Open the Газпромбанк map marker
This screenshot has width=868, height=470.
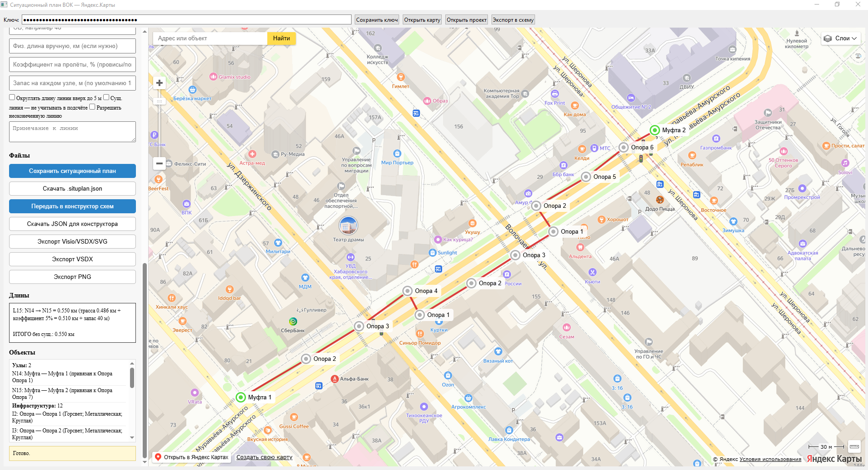716,139
